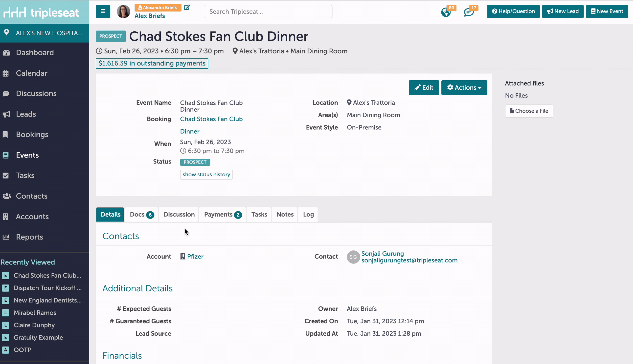Create a New Event
Image resolution: width=633 pixels, height=364 pixels.
(607, 12)
